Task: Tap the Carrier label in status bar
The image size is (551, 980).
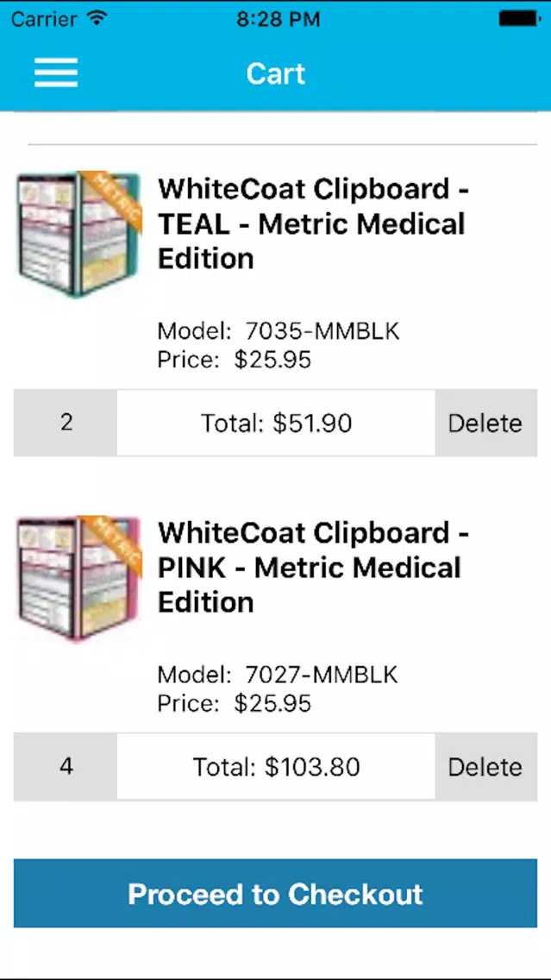Action: pyautogui.click(x=42, y=17)
